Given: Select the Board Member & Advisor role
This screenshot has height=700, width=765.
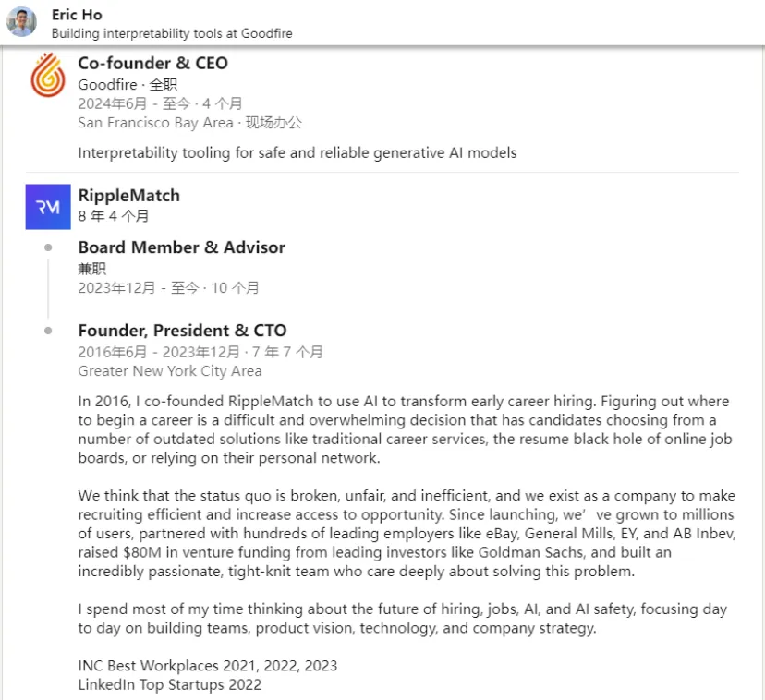Looking at the screenshot, I should click(181, 247).
